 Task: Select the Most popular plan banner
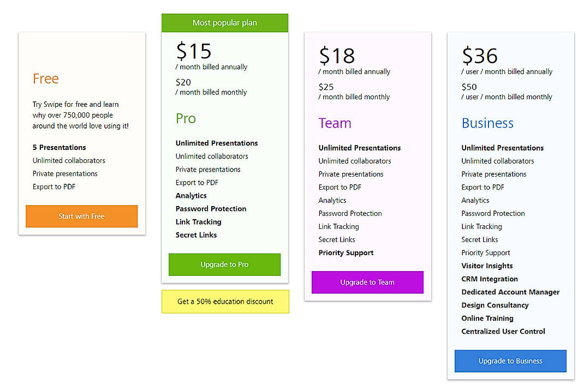224,22
